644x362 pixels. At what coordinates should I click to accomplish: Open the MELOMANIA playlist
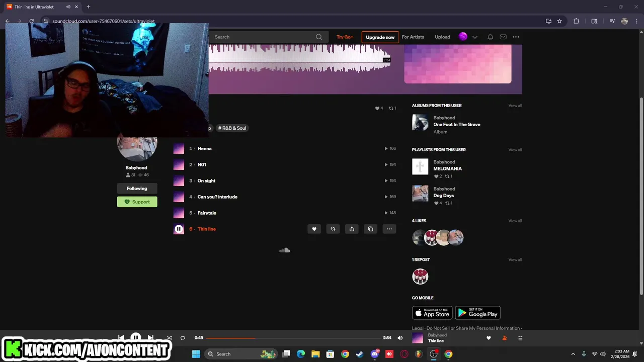tap(447, 169)
